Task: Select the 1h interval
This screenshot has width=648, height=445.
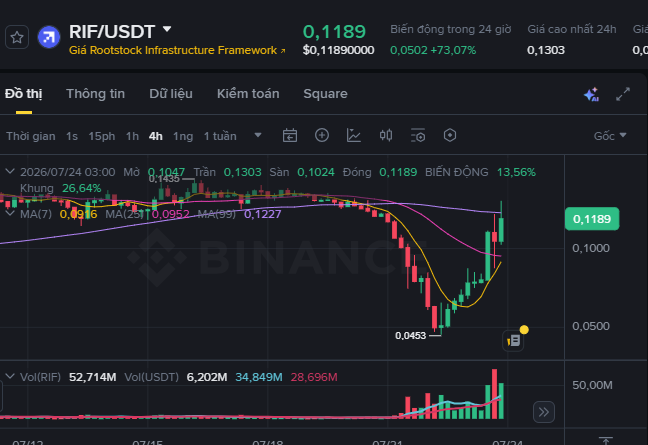Action: [132, 136]
